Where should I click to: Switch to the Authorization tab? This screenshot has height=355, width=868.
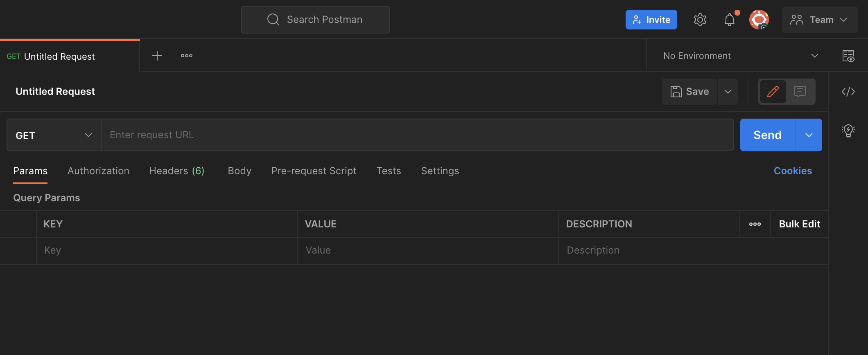[98, 171]
